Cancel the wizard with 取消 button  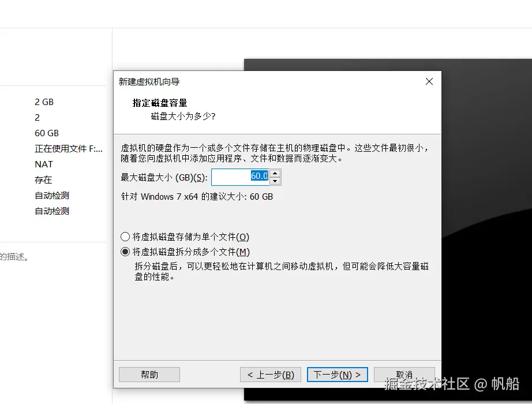click(404, 375)
